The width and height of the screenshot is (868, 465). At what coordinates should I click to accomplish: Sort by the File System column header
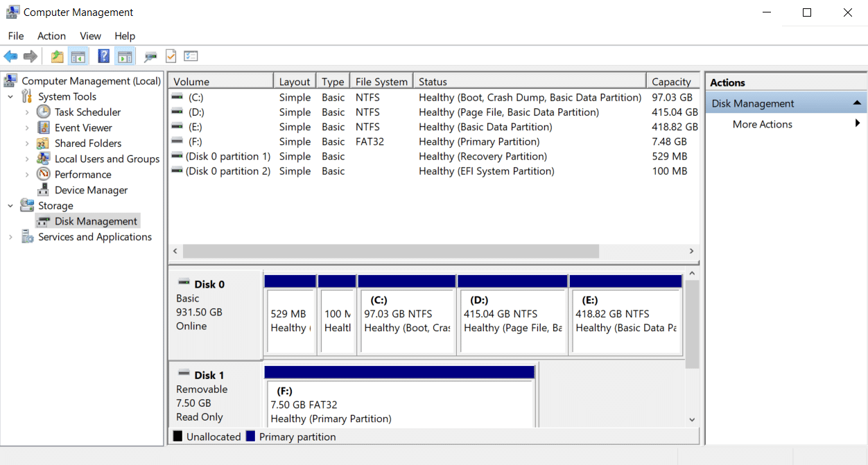click(x=381, y=81)
